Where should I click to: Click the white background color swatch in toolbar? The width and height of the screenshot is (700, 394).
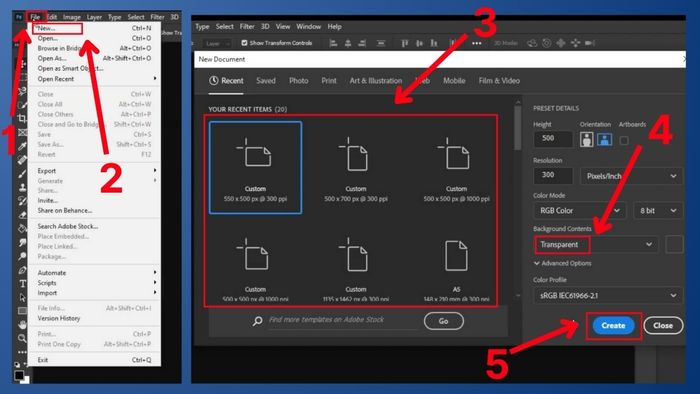[26, 381]
